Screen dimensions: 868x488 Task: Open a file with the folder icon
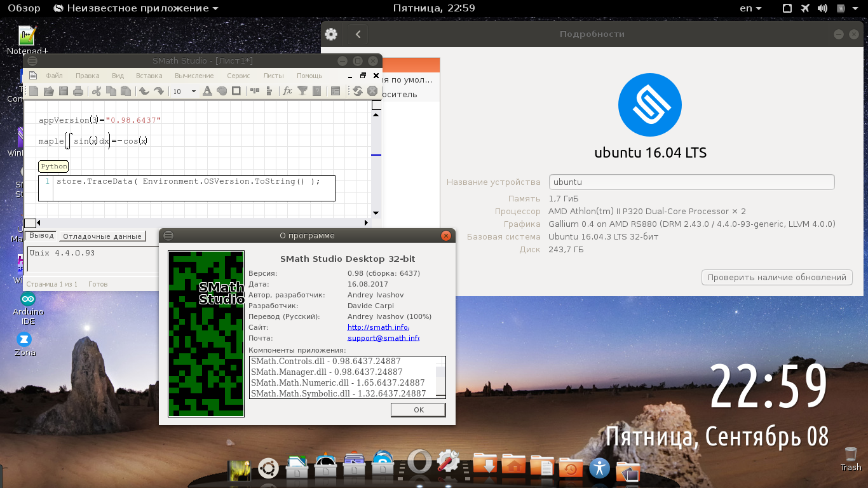coord(49,91)
